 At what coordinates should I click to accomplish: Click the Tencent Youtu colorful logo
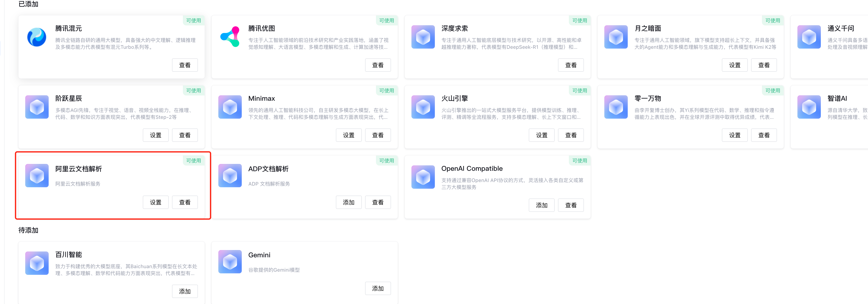pyautogui.click(x=230, y=37)
